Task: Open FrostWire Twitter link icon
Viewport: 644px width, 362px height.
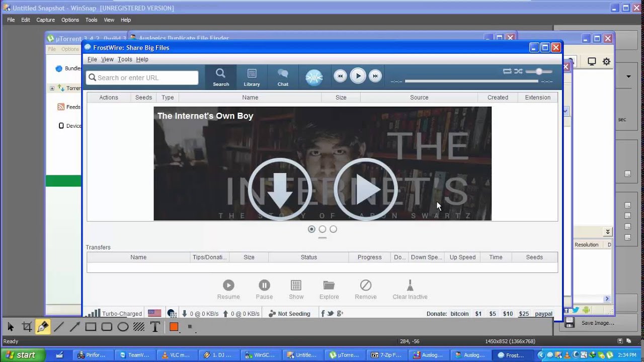Action: click(x=331, y=313)
